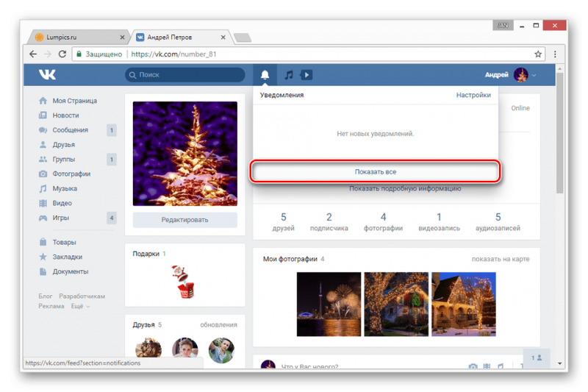Click the people icon beside Группы

pyautogui.click(x=43, y=159)
